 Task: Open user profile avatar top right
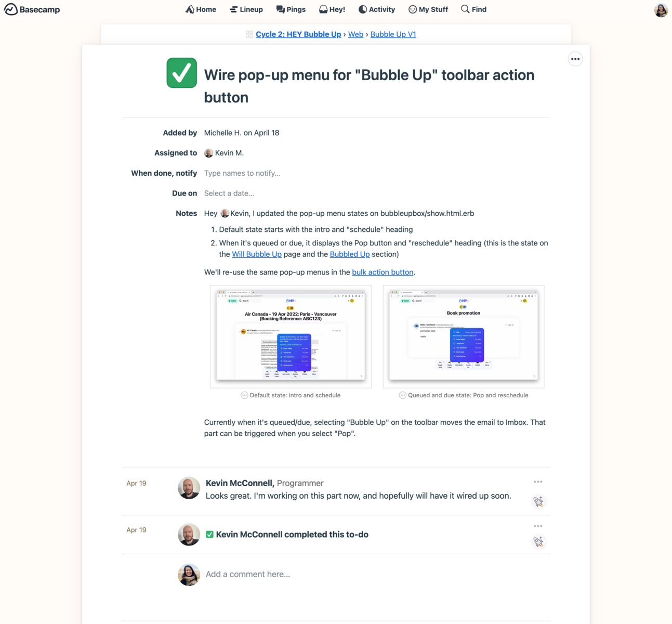661,10
